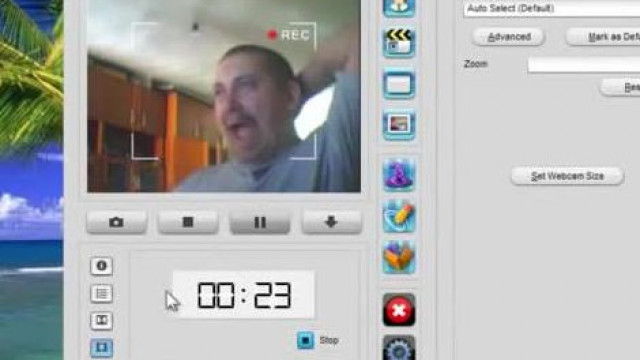
Task: Open the info panel icon
Action: (x=101, y=266)
